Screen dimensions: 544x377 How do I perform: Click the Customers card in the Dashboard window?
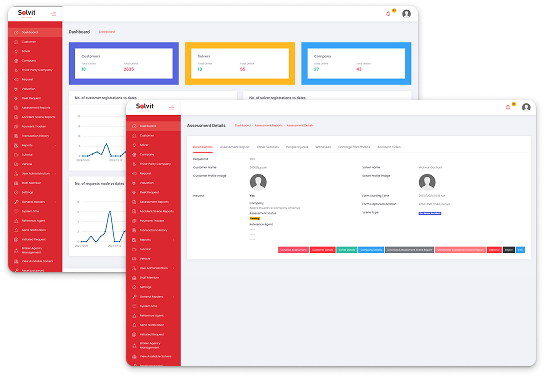124,63
